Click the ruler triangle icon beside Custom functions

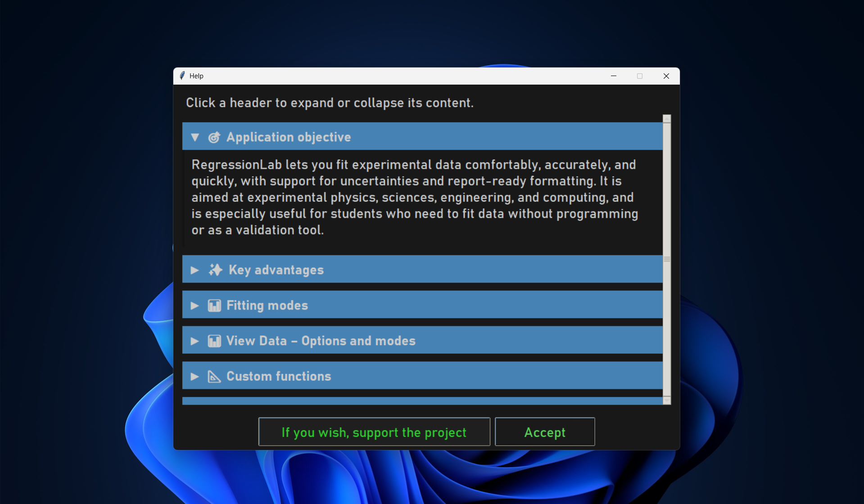tap(214, 377)
